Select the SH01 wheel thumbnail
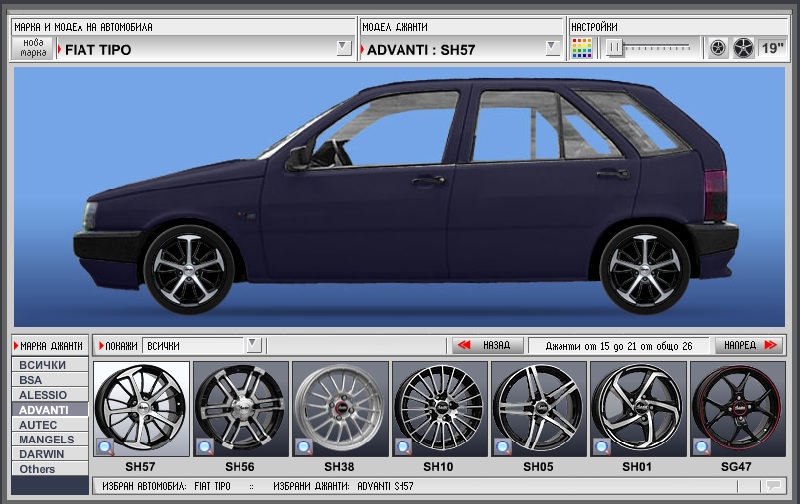The width and height of the screenshot is (800, 504). (x=638, y=409)
